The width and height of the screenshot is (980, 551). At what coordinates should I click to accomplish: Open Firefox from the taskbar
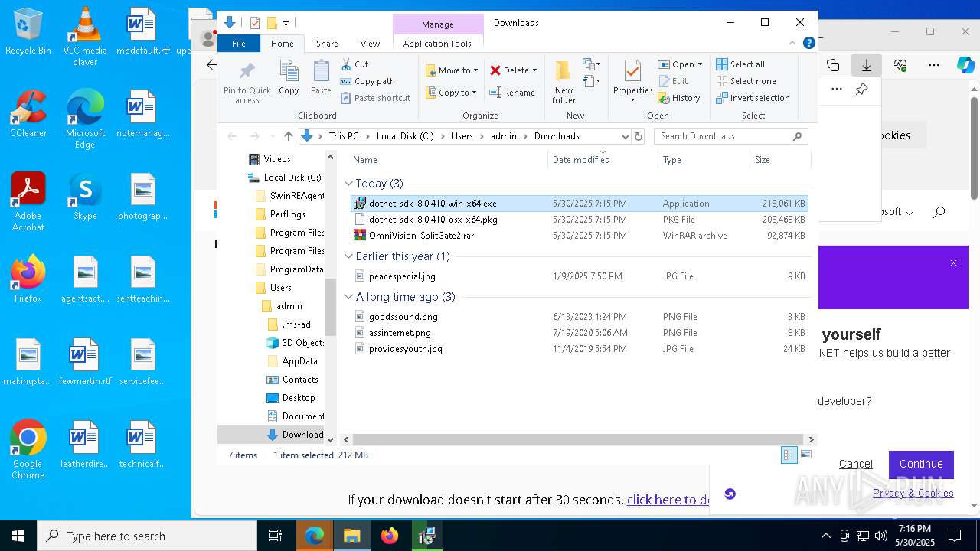(390, 536)
